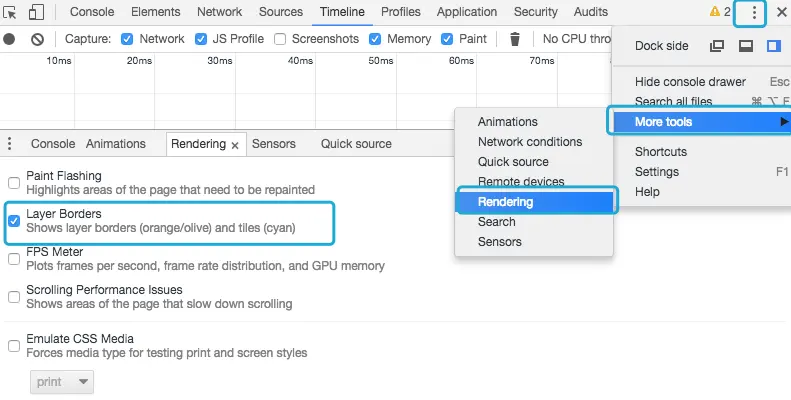This screenshot has height=400, width=791.
Task: Choose Animations in More tools submenu
Action: 534,122
